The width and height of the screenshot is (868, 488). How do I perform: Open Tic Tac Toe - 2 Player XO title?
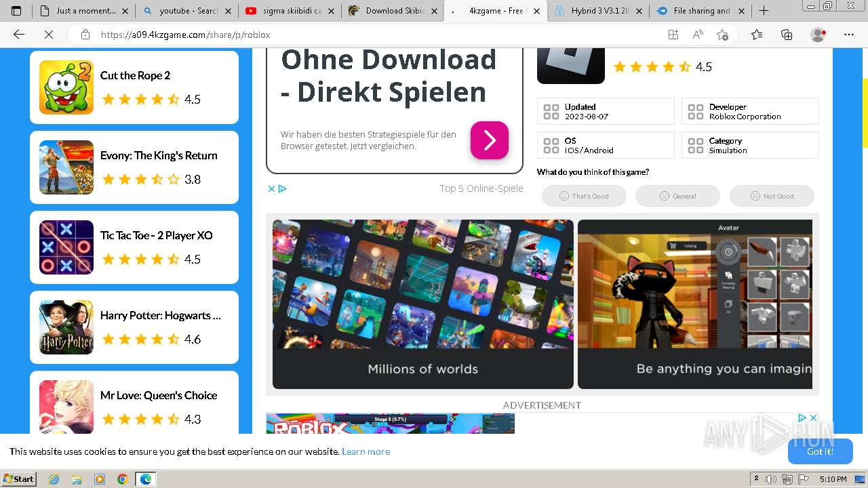pos(157,235)
